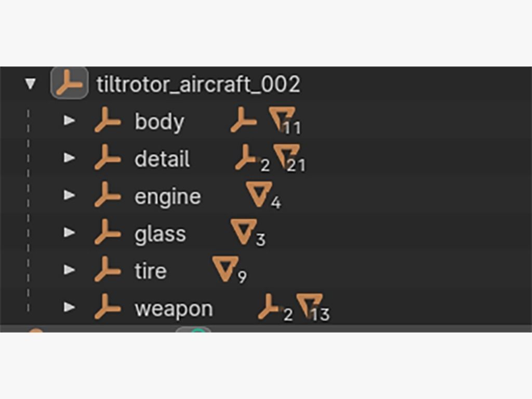The image size is (532, 399).
Task: Click the mesh children icon on the body row
Action: 282,119
